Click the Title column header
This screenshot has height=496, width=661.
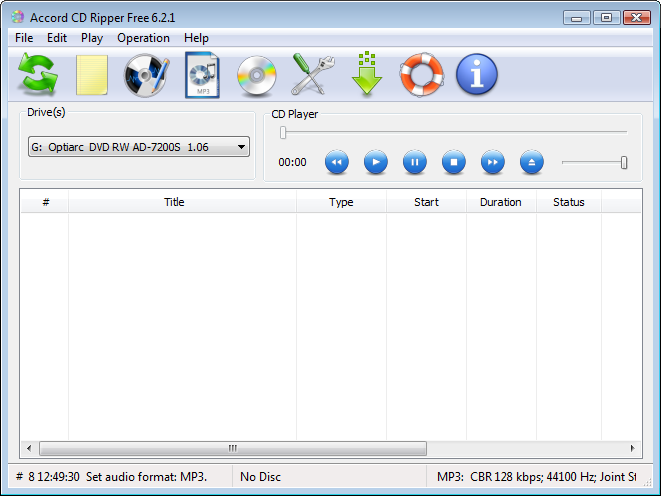(x=182, y=202)
